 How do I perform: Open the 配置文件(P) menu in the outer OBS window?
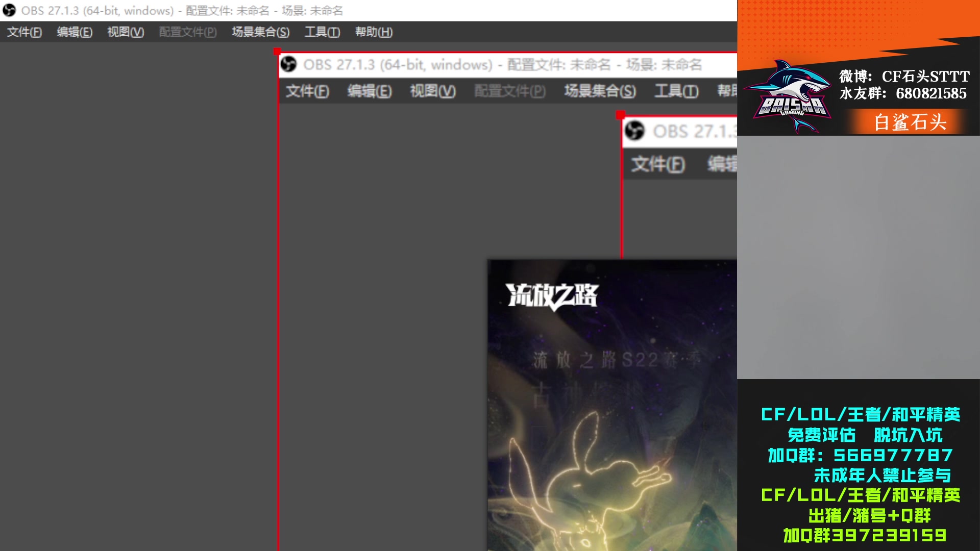coord(188,32)
